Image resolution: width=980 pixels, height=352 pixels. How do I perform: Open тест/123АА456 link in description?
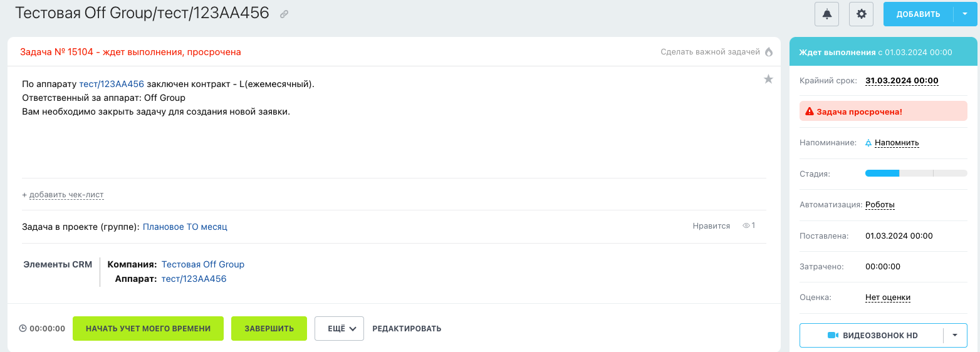[112, 83]
